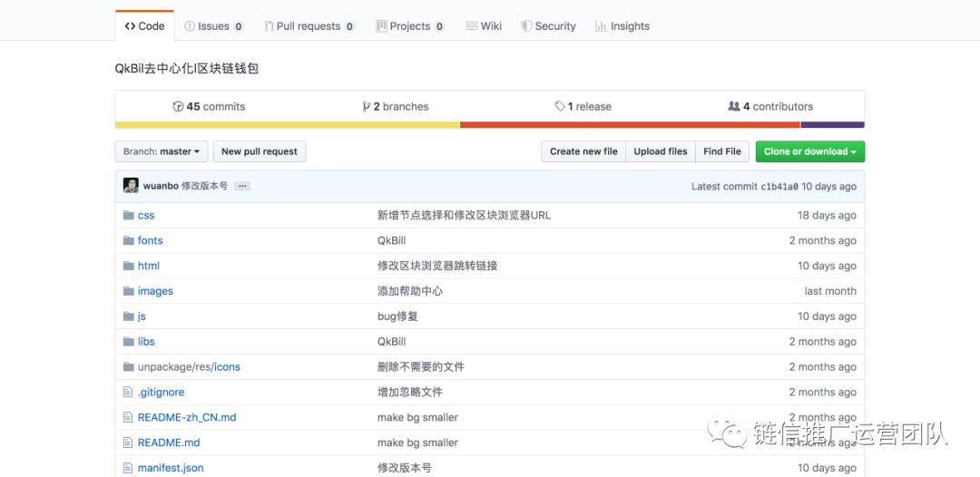This screenshot has height=477, width=980.
Task: Expand the commit message ellipsis button
Action: tap(241, 186)
